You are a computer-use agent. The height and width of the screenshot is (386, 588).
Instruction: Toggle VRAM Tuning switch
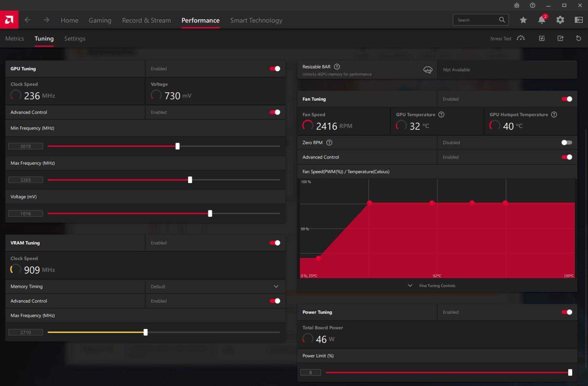point(275,243)
